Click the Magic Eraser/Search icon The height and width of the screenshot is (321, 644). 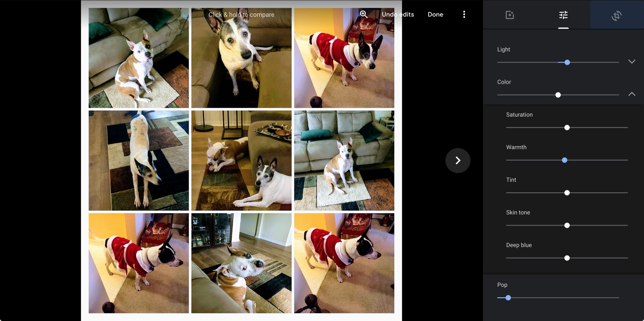point(363,14)
